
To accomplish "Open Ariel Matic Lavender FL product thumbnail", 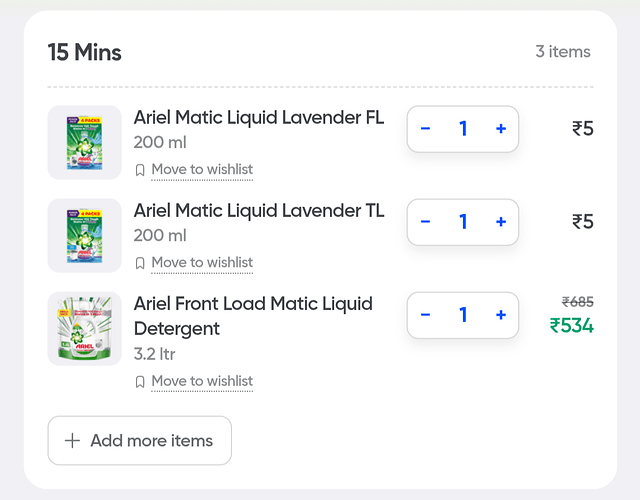I will click(85, 143).
